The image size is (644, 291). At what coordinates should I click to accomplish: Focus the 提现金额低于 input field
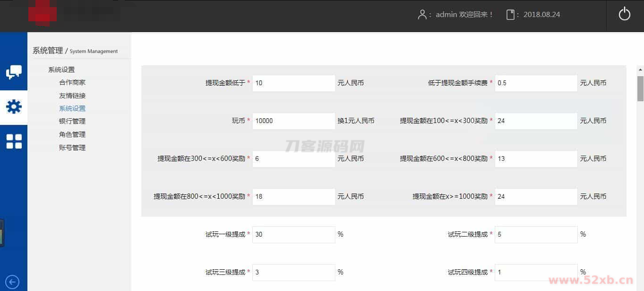(x=293, y=83)
